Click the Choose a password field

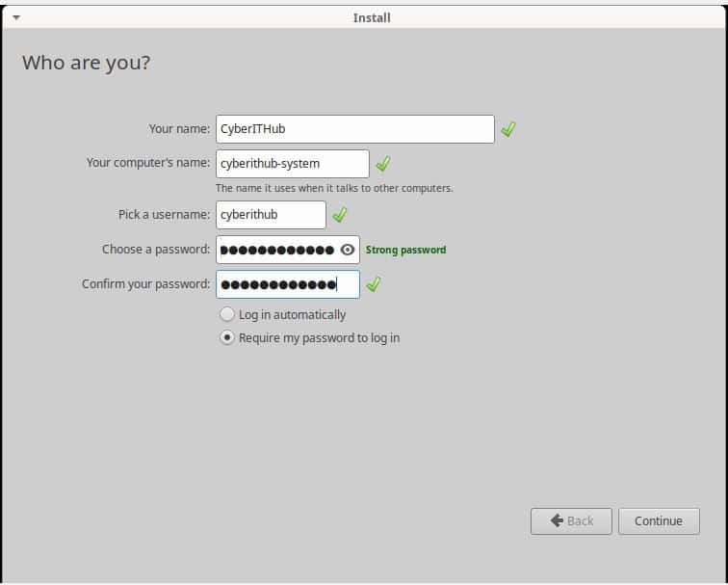[288, 250]
